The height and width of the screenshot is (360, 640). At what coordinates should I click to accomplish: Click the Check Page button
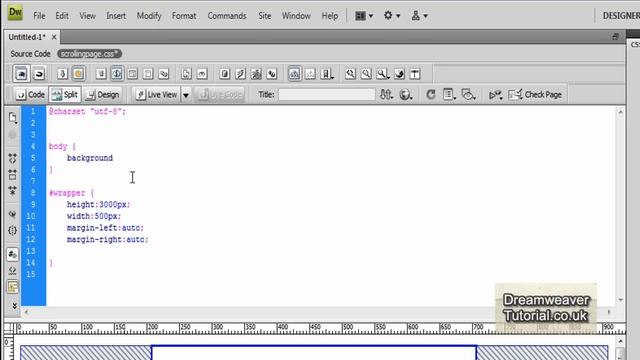[535, 95]
